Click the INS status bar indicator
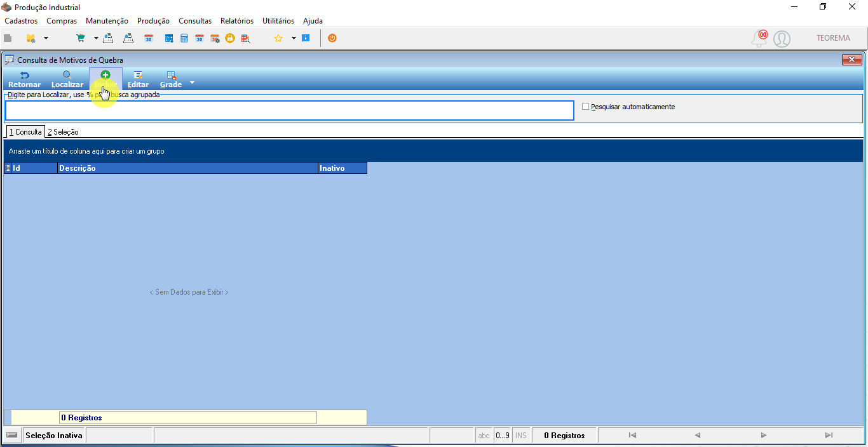The height and width of the screenshot is (447, 868). tap(521, 436)
